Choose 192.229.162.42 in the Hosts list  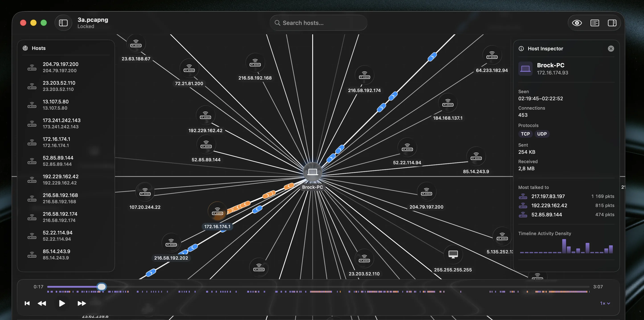(66, 180)
